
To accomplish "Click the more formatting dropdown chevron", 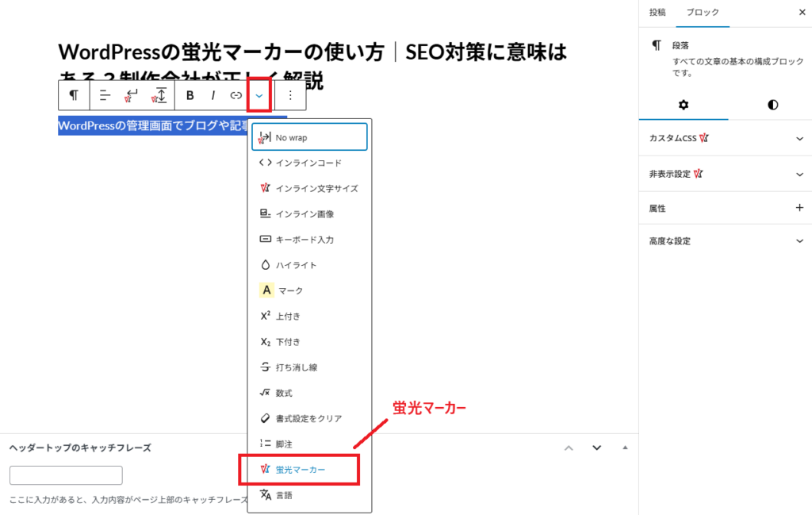I will pyautogui.click(x=259, y=95).
